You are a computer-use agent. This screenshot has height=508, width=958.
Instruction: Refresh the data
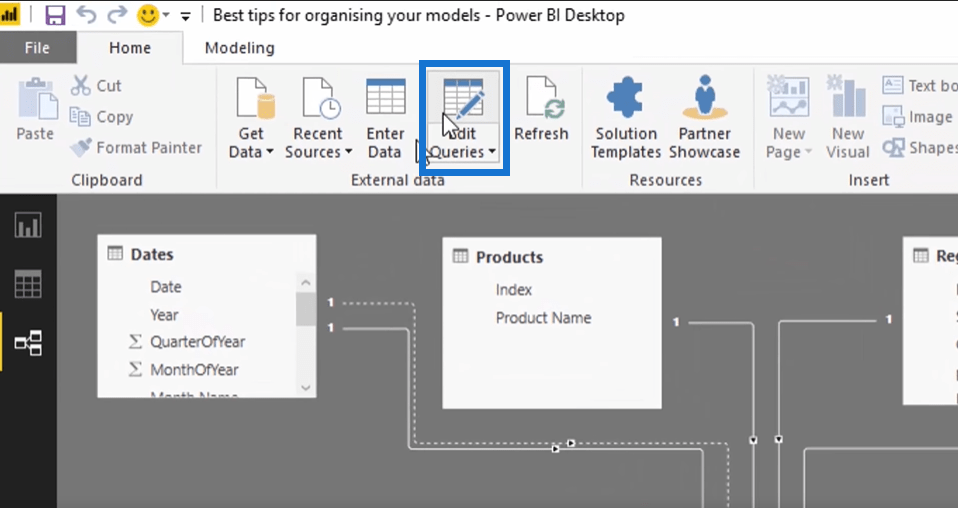click(x=541, y=109)
